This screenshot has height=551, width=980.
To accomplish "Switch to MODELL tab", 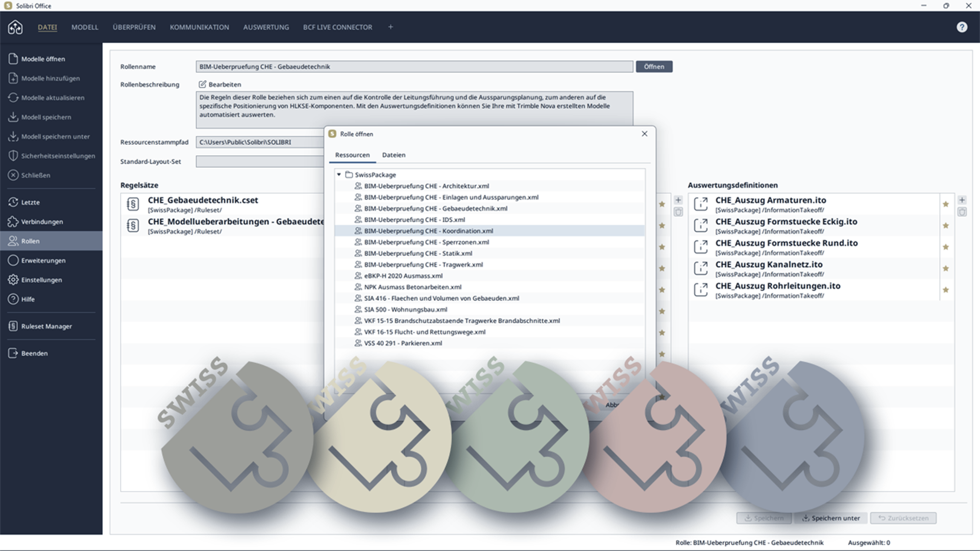I will 85,27.
